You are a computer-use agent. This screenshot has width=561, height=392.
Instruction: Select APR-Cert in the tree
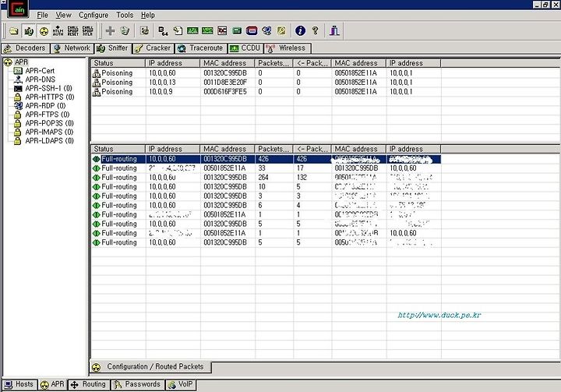pos(40,70)
